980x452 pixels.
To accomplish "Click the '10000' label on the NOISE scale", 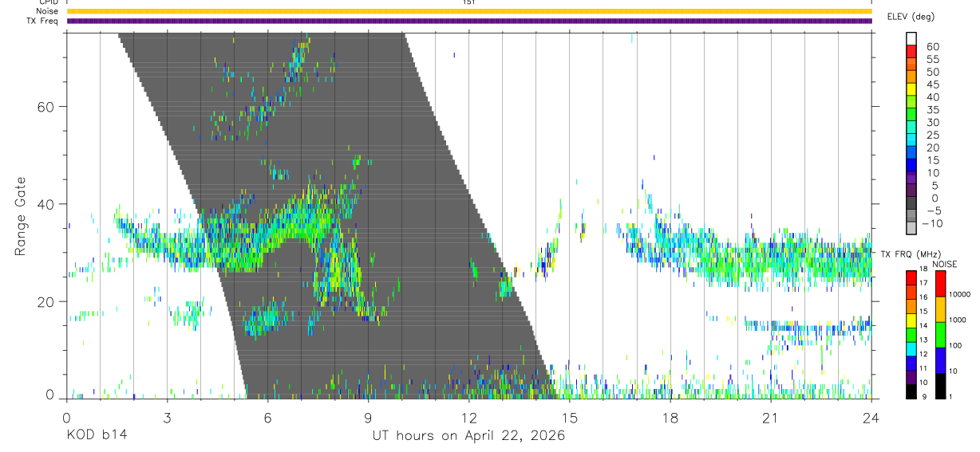I will 958,295.
